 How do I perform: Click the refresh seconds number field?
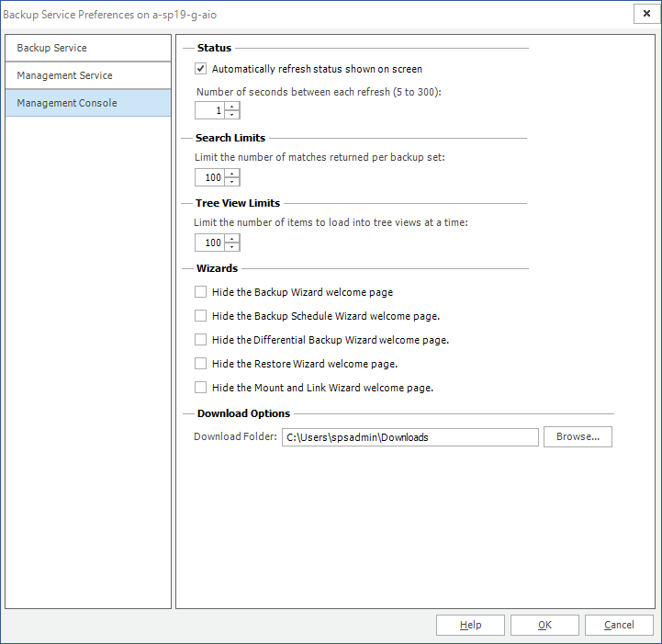210,111
